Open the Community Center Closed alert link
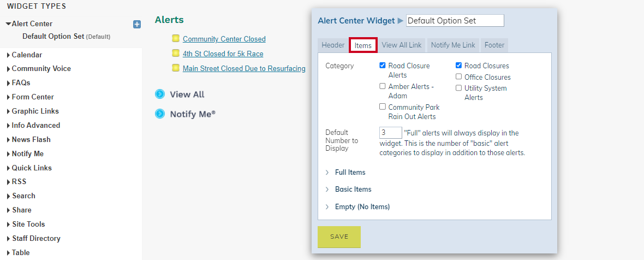This screenshot has height=260, width=644. 224,39
